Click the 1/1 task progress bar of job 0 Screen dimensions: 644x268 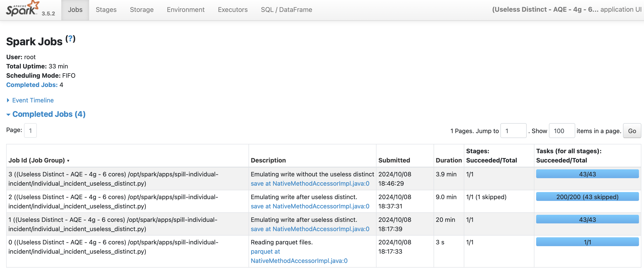tap(587, 242)
